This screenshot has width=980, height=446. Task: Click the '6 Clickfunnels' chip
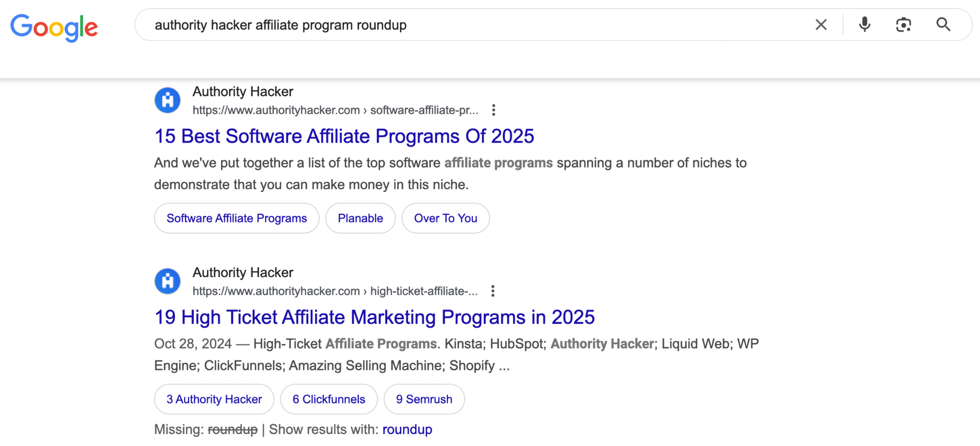[329, 399]
